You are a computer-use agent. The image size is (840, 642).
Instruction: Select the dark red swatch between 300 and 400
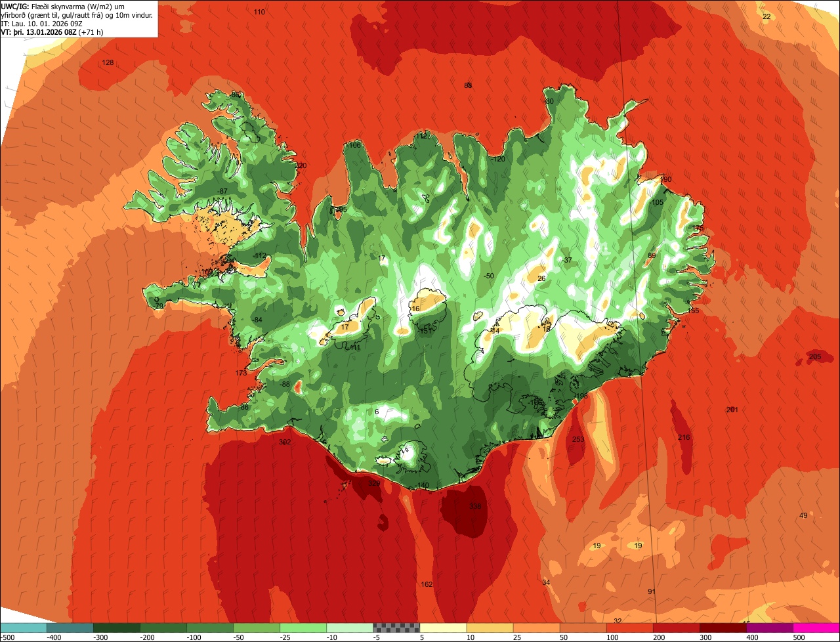(x=723, y=628)
